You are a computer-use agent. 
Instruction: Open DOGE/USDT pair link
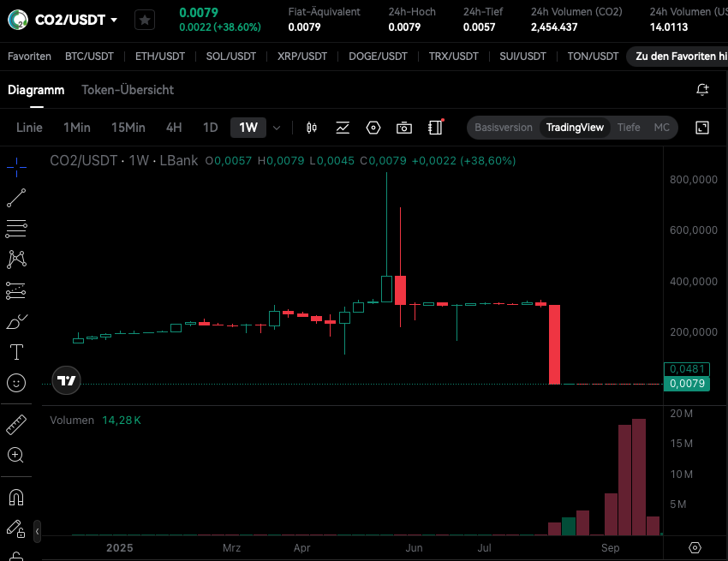coord(378,57)
